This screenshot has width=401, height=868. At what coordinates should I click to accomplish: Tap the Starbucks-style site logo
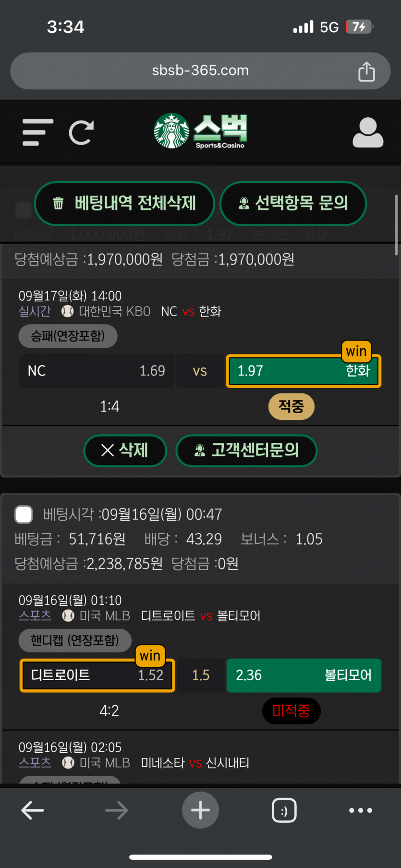(x=200, y=131)
